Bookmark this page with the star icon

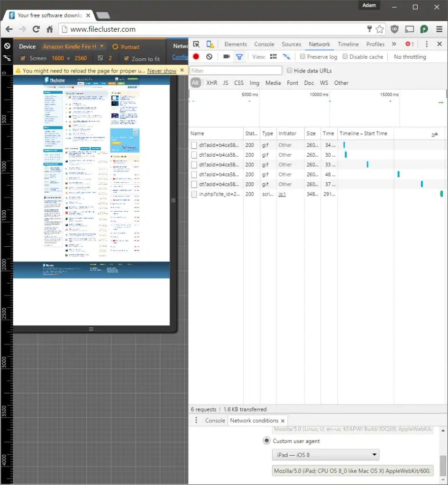click(x=380, y=29)
